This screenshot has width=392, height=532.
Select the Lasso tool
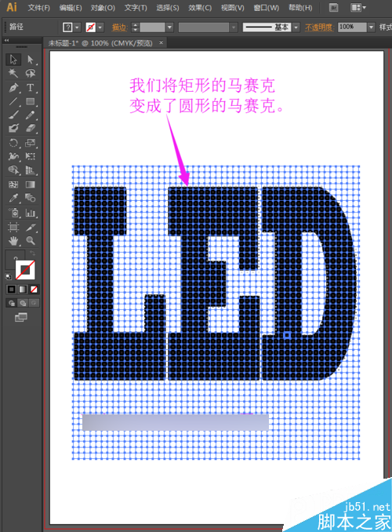(x=30, y=73)
